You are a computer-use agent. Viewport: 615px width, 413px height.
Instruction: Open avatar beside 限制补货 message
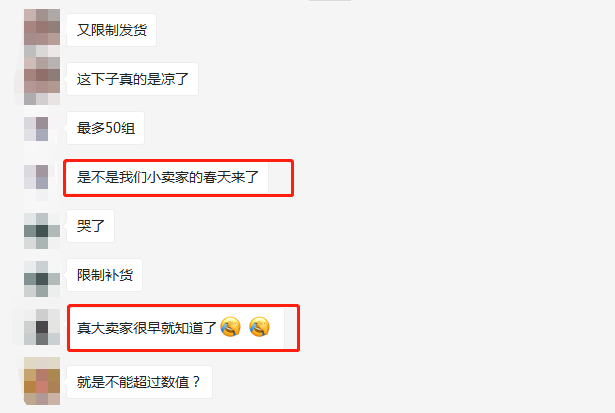click(x=42, y=279)
